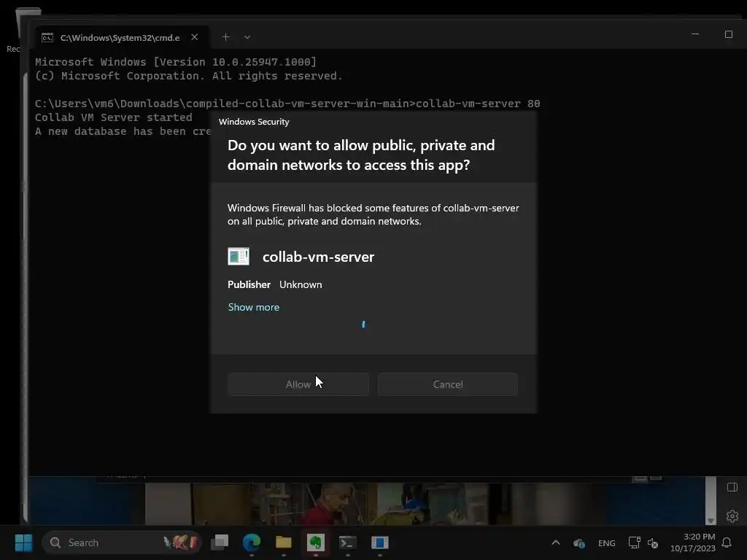
Task: Open a new terminal tab with plus
Action: [x=226, y=37]
